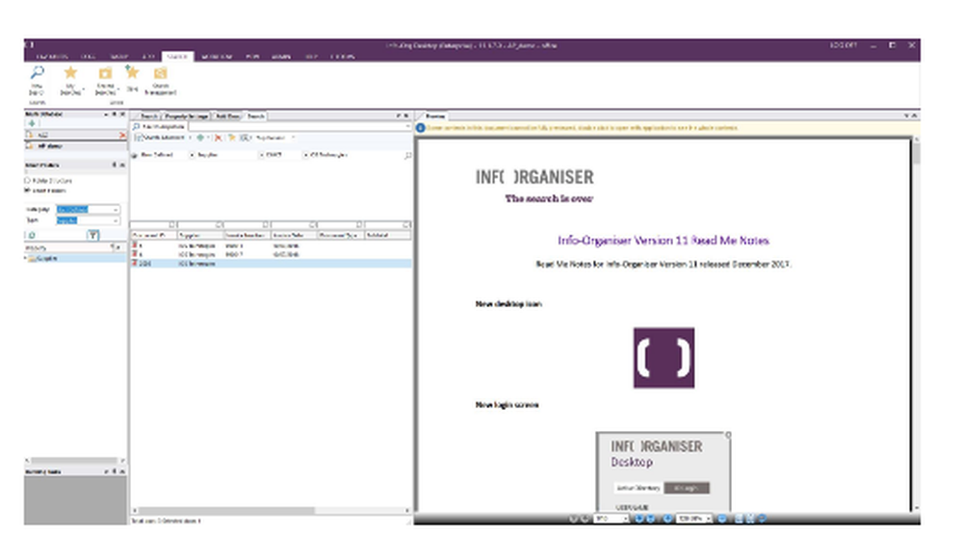Click the red X icon beside Search Advanced
This screenshot has height=560, width=963.
click(218, 138)
